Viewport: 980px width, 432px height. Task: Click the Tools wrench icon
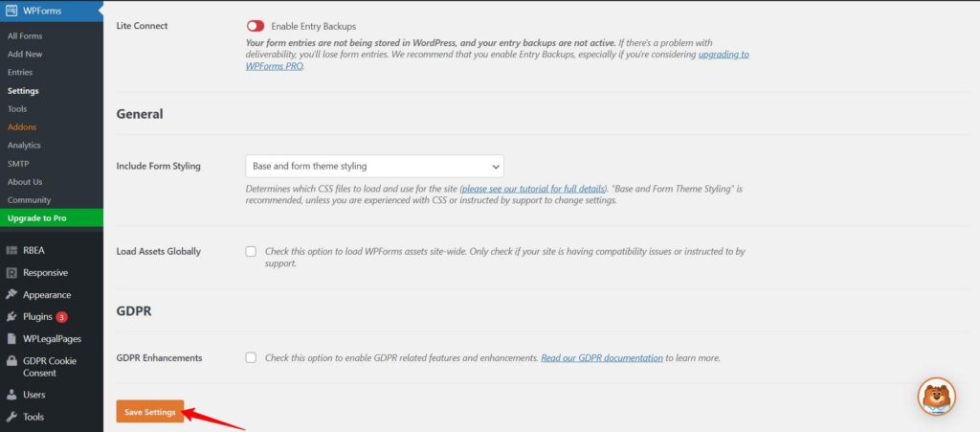[x=11, y=417]
